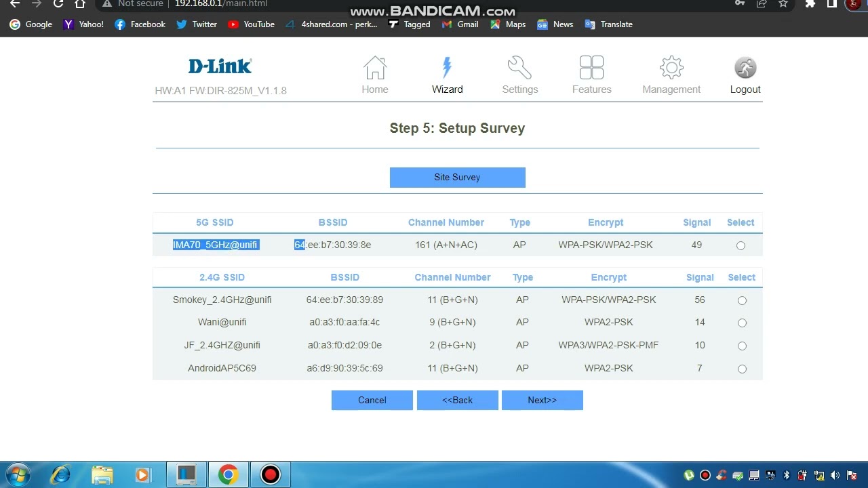Viewport: 868px width, 488px height.
Task: Launch Internet Explorer from the taskbar
Action: point(60,474)
